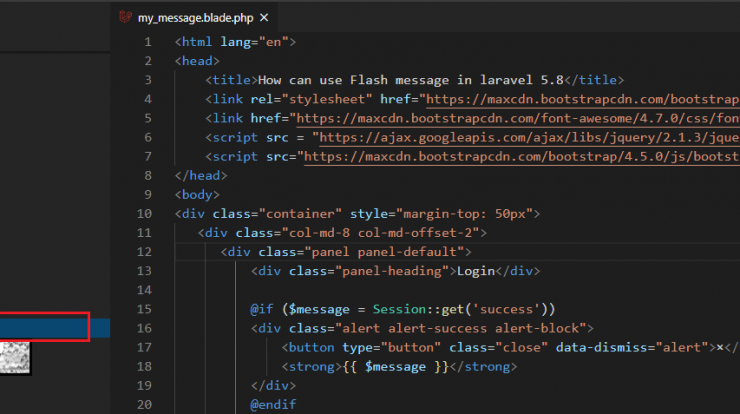
Task: Click line number 10 in the gutter
Action: [x=144, y=214]
